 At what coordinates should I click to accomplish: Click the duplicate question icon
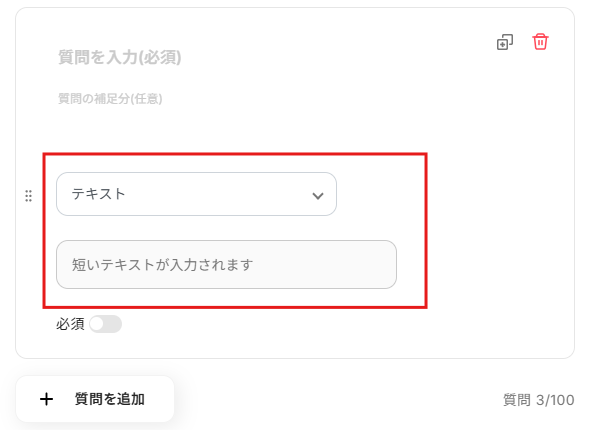pos(505,42)
